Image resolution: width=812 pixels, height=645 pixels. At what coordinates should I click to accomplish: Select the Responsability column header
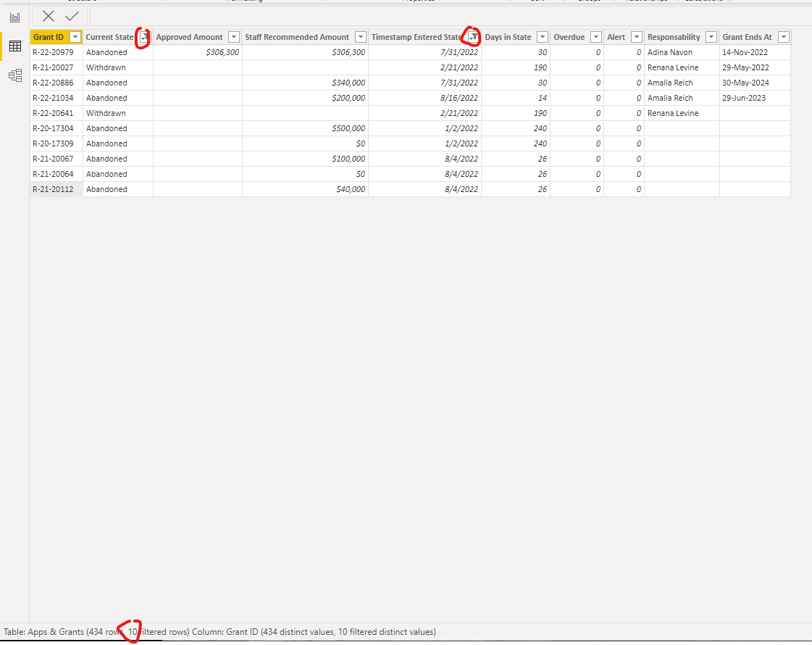click(674, 37)
